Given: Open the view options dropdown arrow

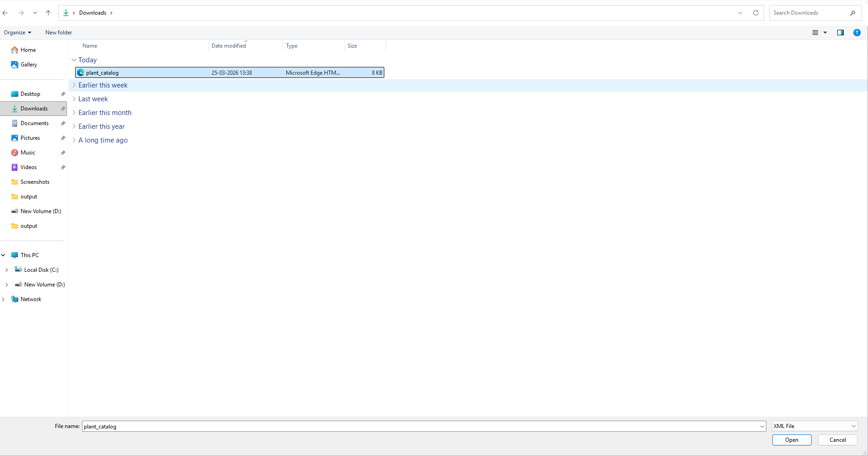Looking at the screenshot, I should 825,33.
